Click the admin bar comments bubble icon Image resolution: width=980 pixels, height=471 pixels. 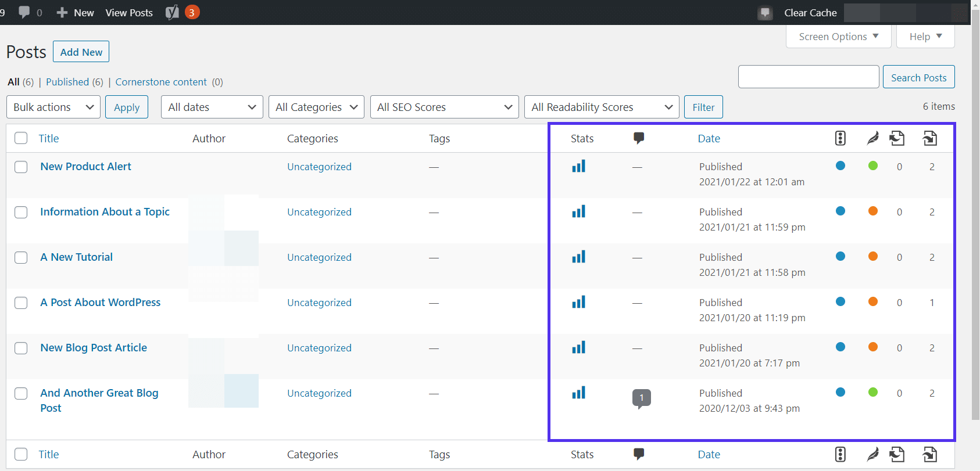(x=24, y=12)
